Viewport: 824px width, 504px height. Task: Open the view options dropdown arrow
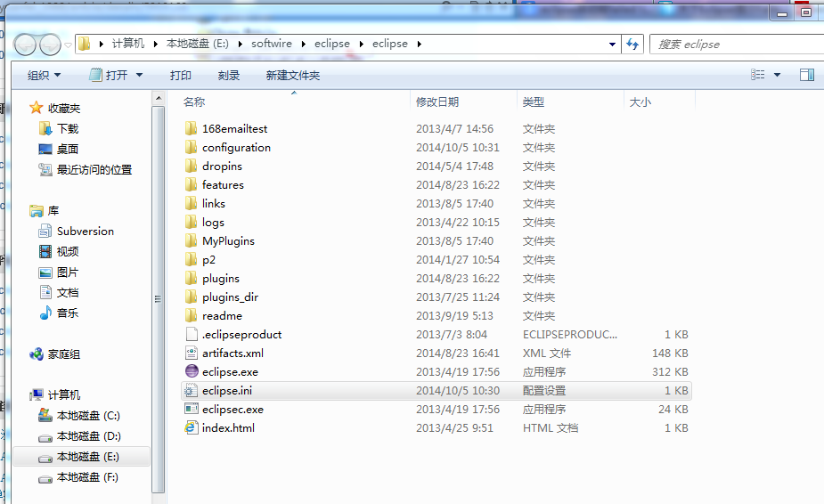point(777,75)
